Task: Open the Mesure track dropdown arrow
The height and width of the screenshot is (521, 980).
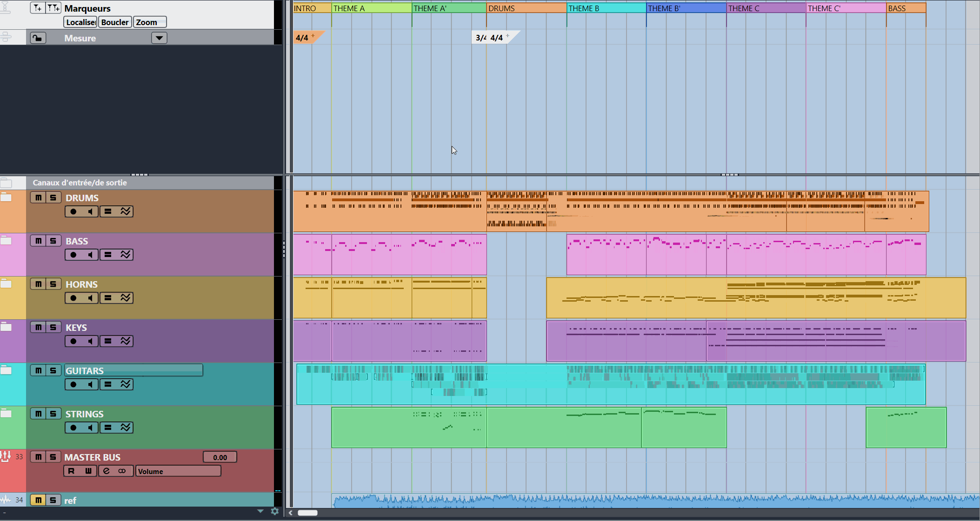Action: point(159,38)
